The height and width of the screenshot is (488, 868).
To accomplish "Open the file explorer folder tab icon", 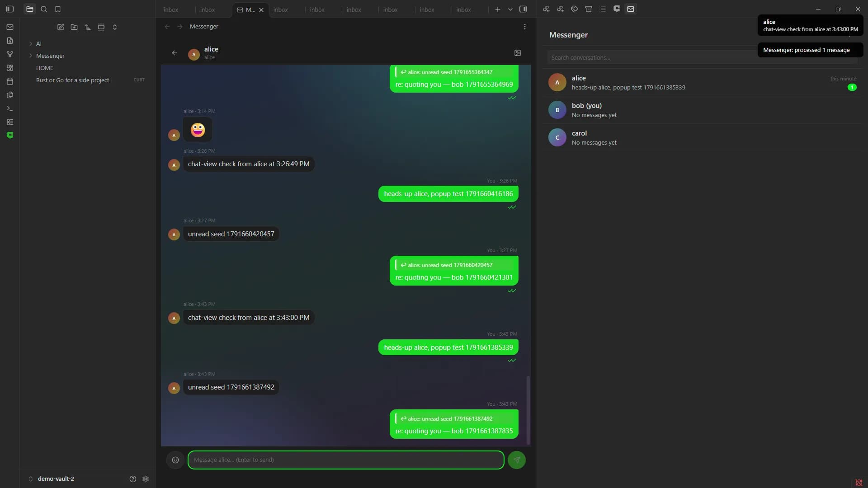I will coord(30,9).
